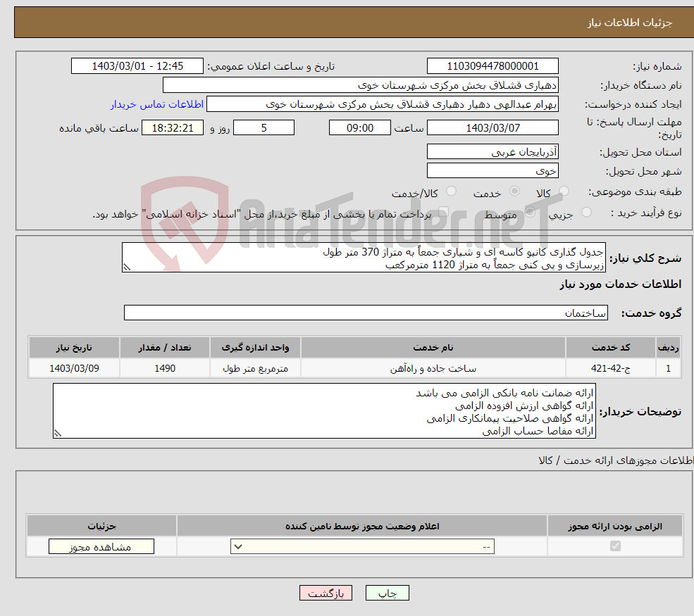Click the ردیف column header

(669, 348)
